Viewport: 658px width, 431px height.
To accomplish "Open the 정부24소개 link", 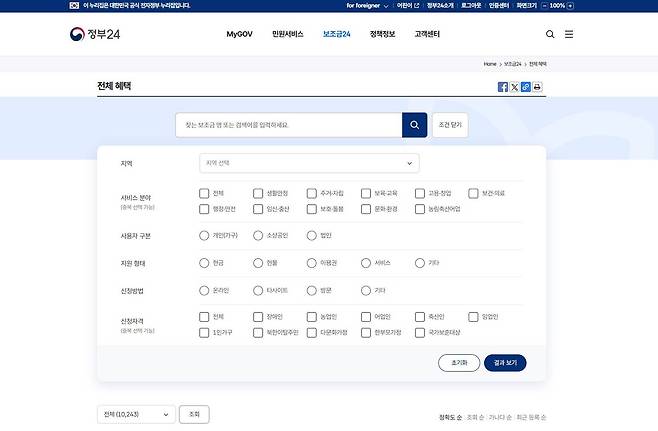I will point(440,5).
